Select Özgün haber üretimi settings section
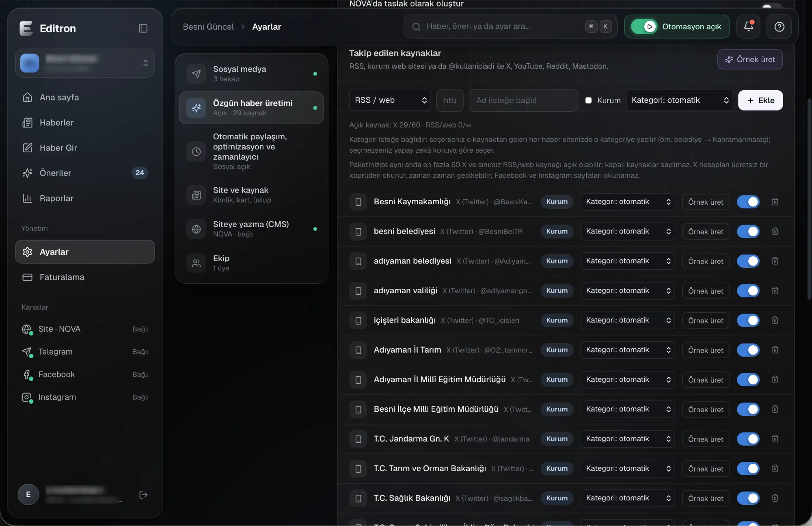 (x=251, y=108)
